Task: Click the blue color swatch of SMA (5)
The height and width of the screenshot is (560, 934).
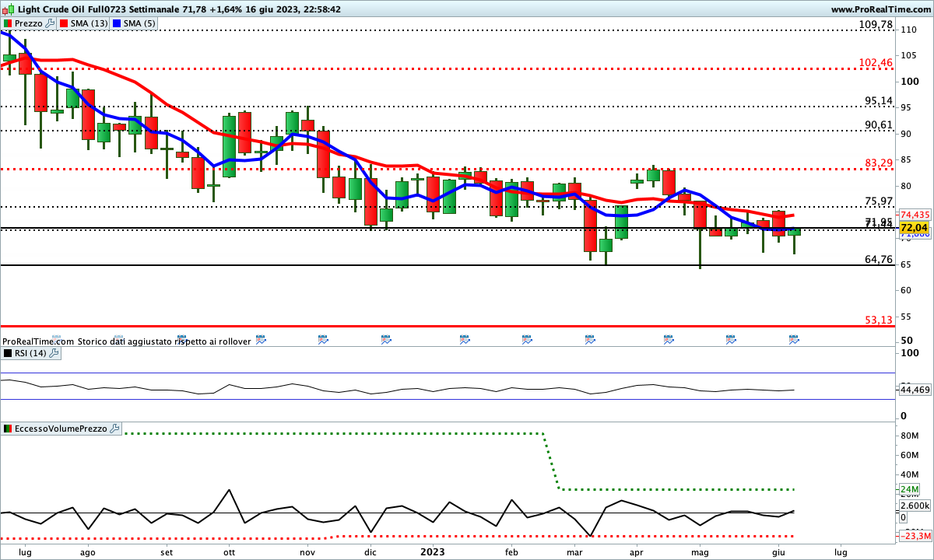Action: [x=118, y=23]
